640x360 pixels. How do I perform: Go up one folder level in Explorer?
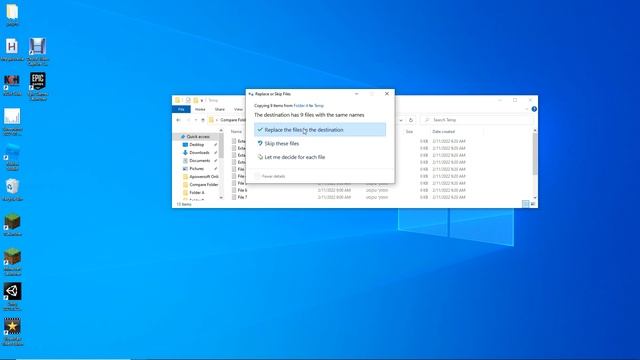203,120
